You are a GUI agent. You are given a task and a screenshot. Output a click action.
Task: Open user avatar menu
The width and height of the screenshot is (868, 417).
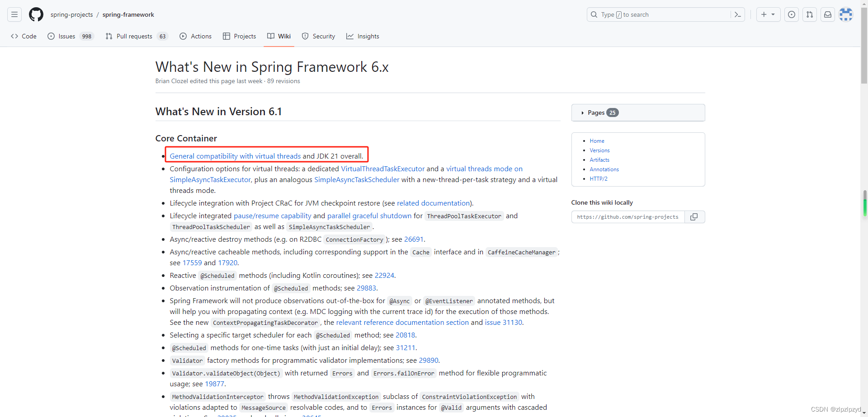point(846,14)
